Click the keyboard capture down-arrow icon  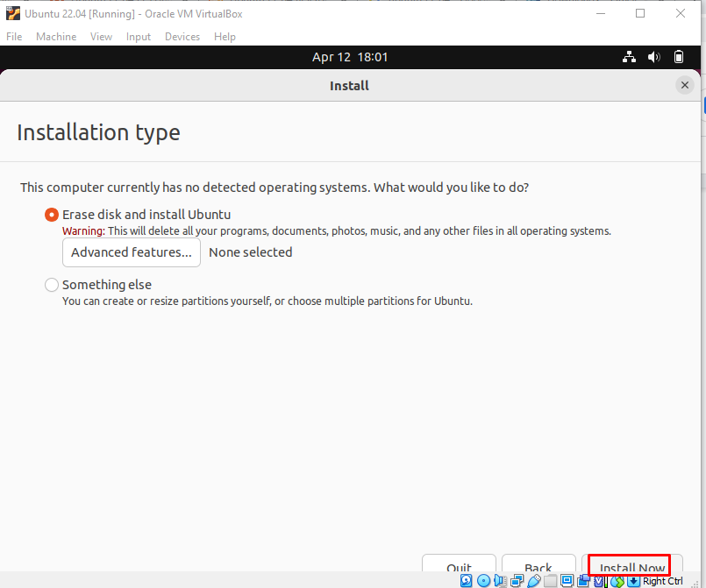pyautogui.click(x=633, y=581)
